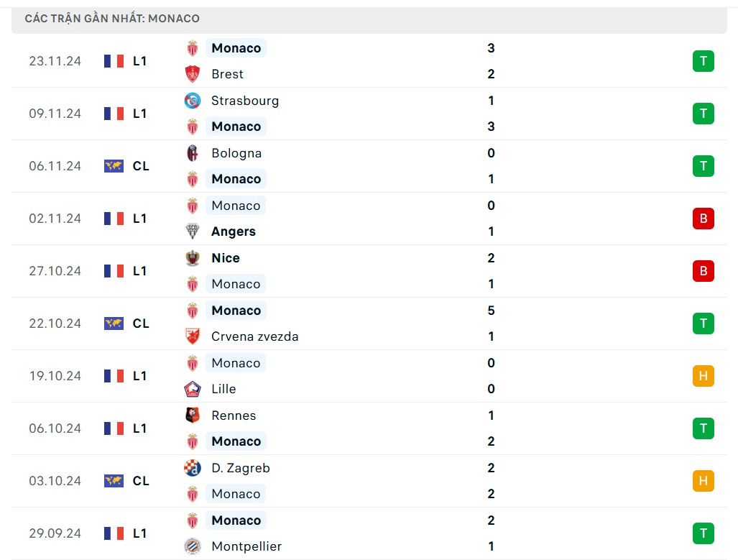Select the Rennes club crest
Screen dimensions: 738x560
[192, 415]
